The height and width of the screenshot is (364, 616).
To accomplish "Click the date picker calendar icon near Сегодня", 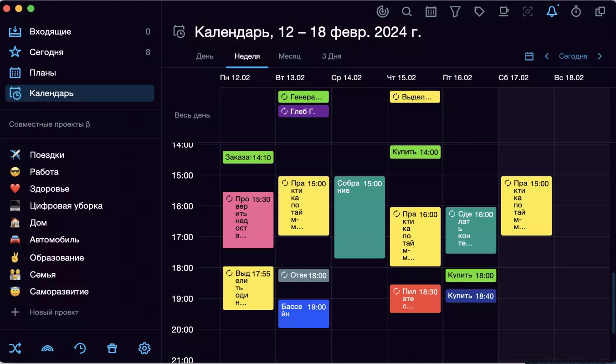I will (529, 56).
